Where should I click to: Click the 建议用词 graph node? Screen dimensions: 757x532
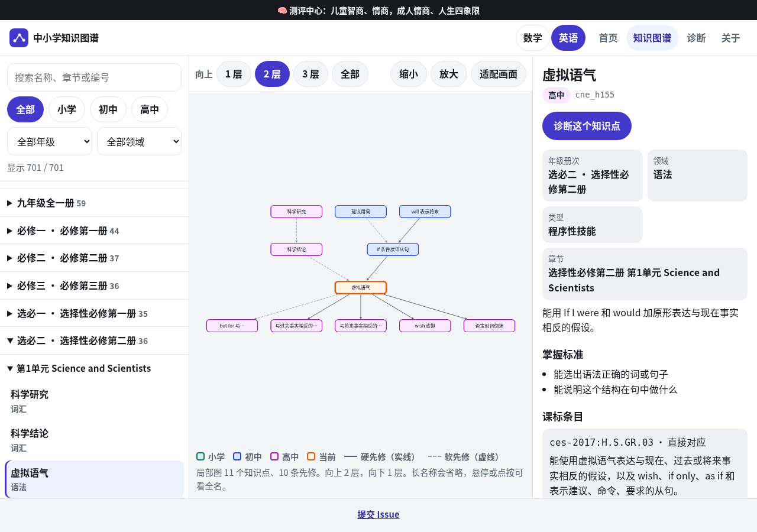(x=361, y=212)
